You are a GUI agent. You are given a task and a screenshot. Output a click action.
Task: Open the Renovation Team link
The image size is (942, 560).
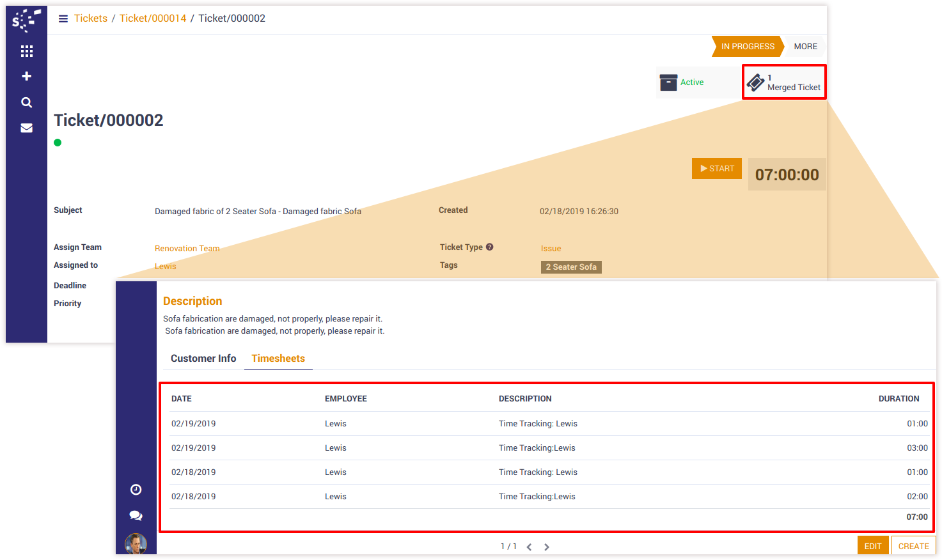click(187, 248)
